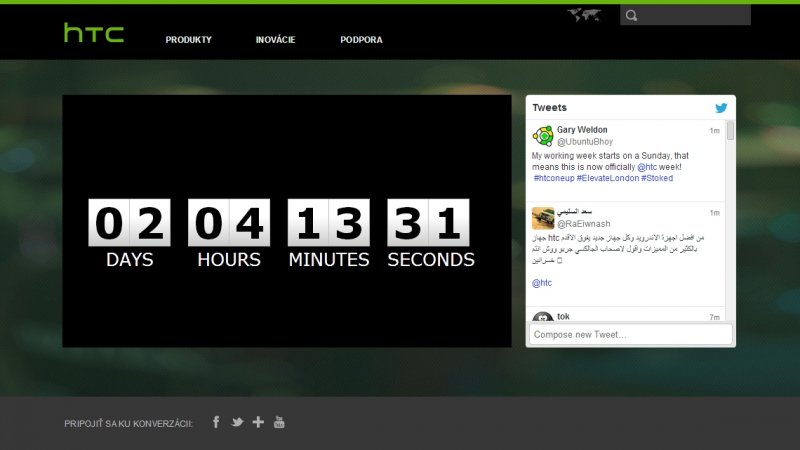Click the Twitter bird in Tweets header
This screenshot has width=800, height=450.
tap(721, 108)
